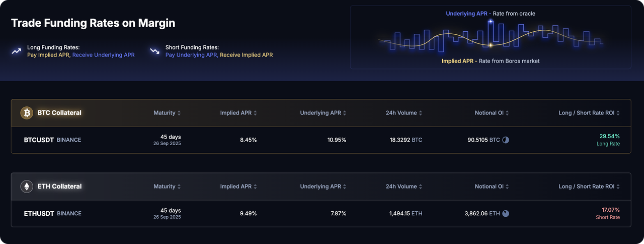The width and height of the screenshot is (644, 244).
Task: Click the funding rate chart illustration
Action: point(491,37)
